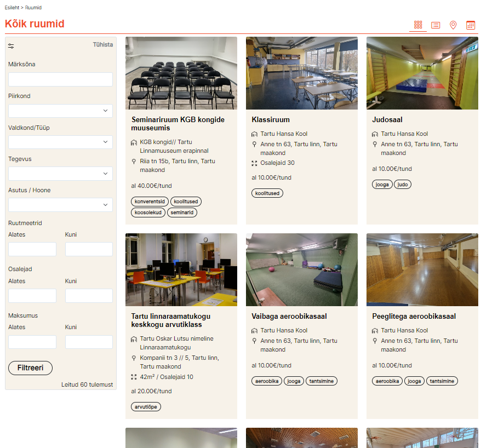Expand the Tegevus dropdown
This screenshot has width=481, height=448.
click(x=60, y=174)
